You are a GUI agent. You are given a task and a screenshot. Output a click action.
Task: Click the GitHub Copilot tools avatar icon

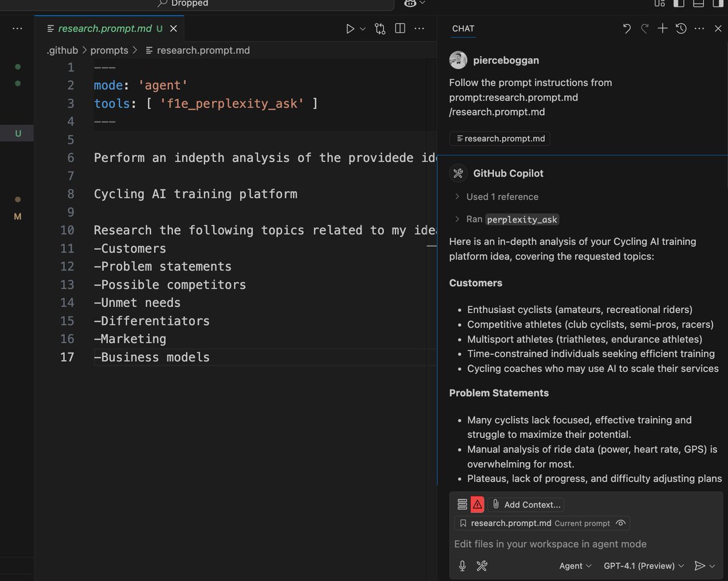458,173
